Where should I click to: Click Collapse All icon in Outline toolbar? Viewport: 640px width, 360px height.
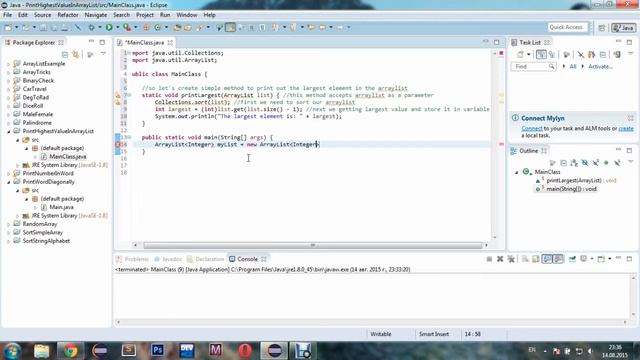[x=563, y=163]
